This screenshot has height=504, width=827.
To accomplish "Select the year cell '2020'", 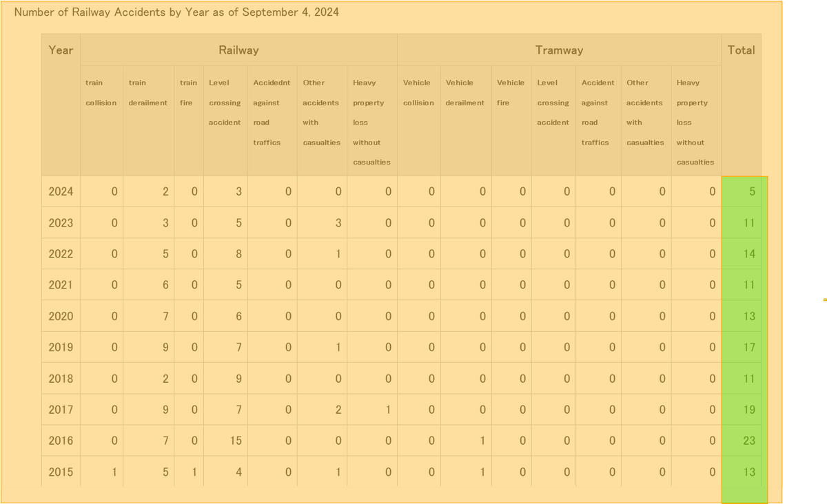I will click(61, 316).
